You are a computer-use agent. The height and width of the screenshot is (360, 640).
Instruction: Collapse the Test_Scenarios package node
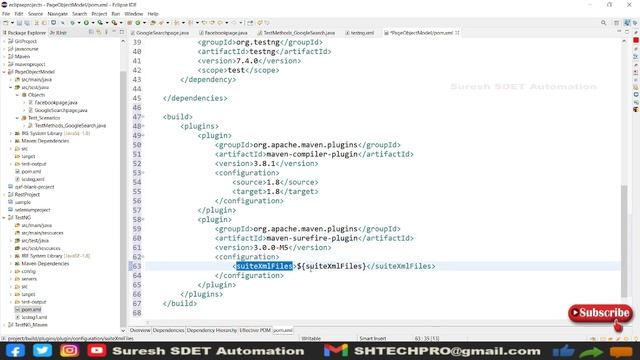tap(18, 118)
